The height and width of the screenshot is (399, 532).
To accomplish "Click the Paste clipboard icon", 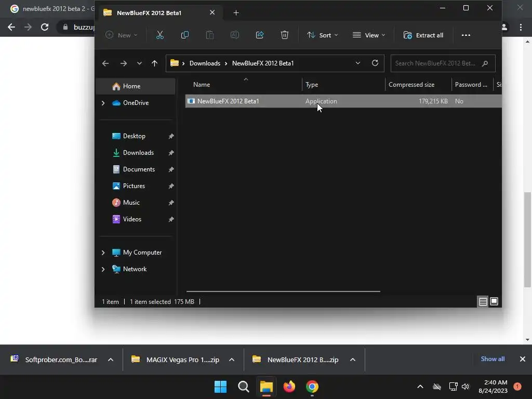I will (210, 35).
